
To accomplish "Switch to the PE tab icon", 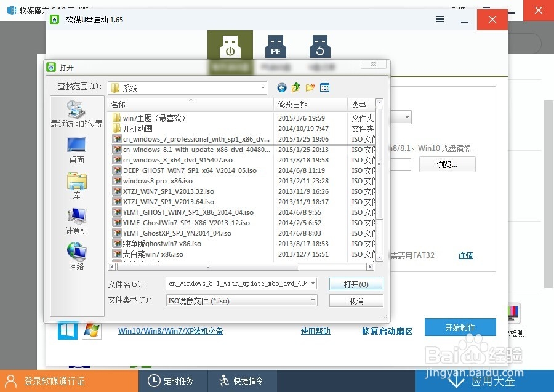I will click(x=276, y=46).
